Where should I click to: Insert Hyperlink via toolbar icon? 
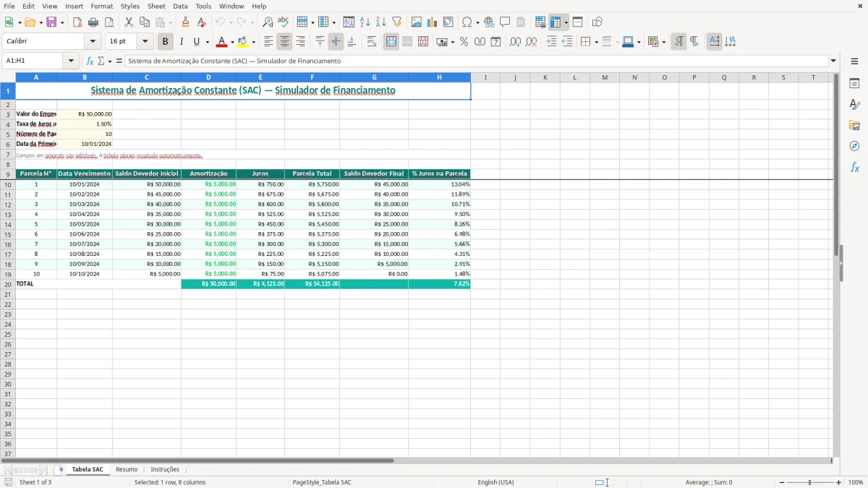coord(489,22)
